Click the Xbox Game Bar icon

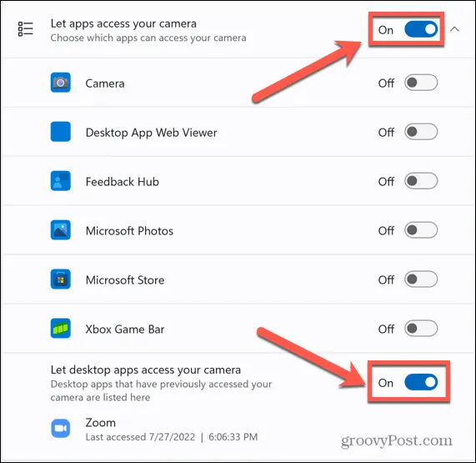coord(60,329)
